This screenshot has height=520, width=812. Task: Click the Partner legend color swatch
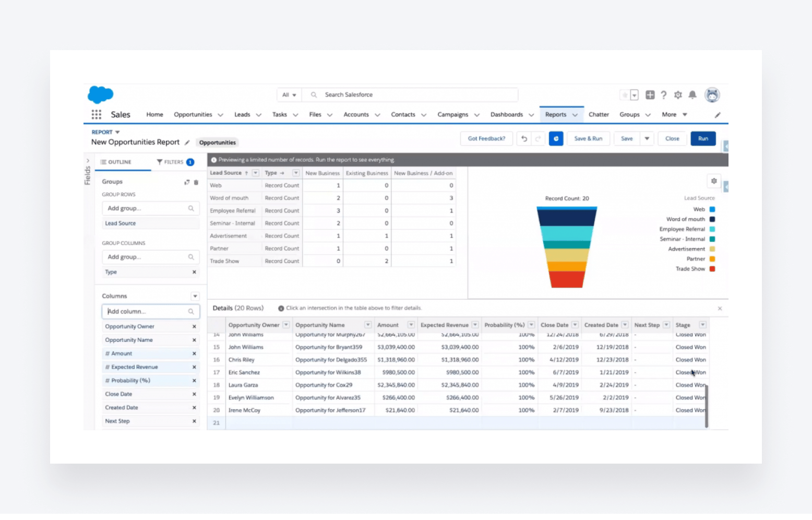712,259
